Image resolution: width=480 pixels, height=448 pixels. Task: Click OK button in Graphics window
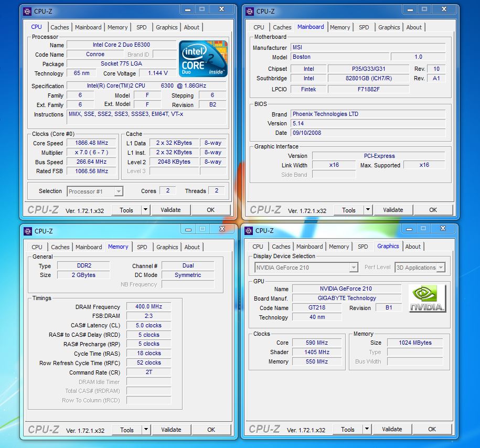(x=432, y=429)
